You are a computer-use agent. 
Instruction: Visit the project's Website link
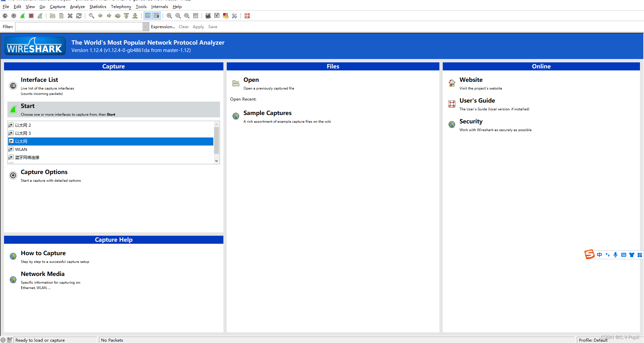click(471, 80)
